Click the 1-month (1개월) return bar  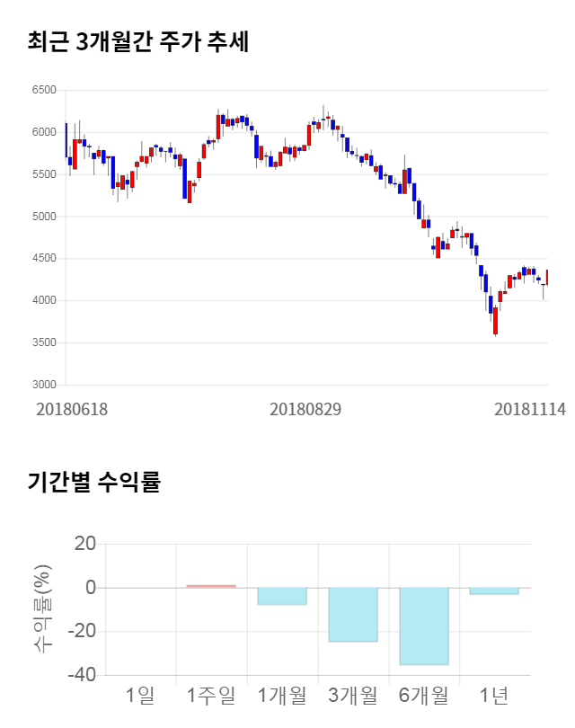pyautogui.click(x=282, y=596)
